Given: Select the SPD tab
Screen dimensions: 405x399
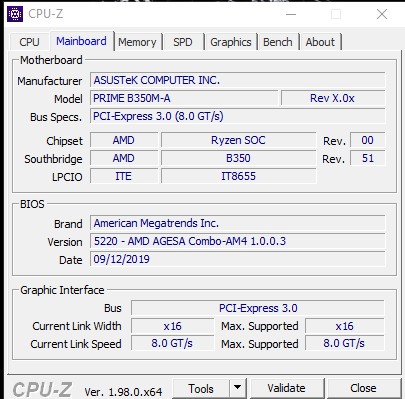Looking at the screenshot, I should click(183, 42).
